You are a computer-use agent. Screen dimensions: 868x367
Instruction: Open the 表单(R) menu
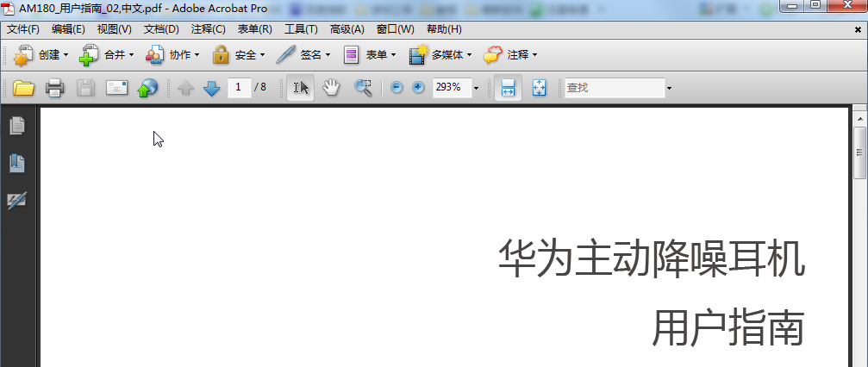click(x=254, y=29)
